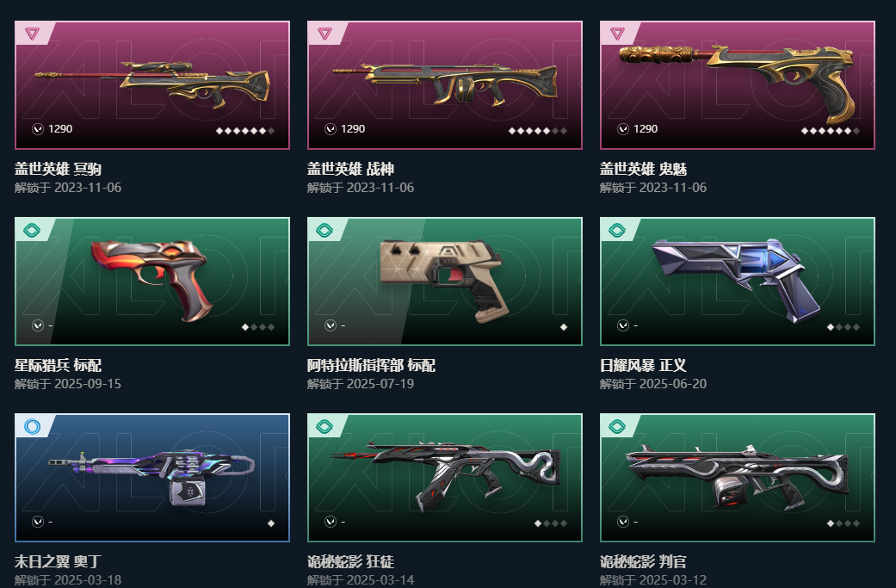896x588 pixels.
Task: Click the 诡秘蛇影 判官 skin name
Action: pyautogui.click(x=643, y=561)
